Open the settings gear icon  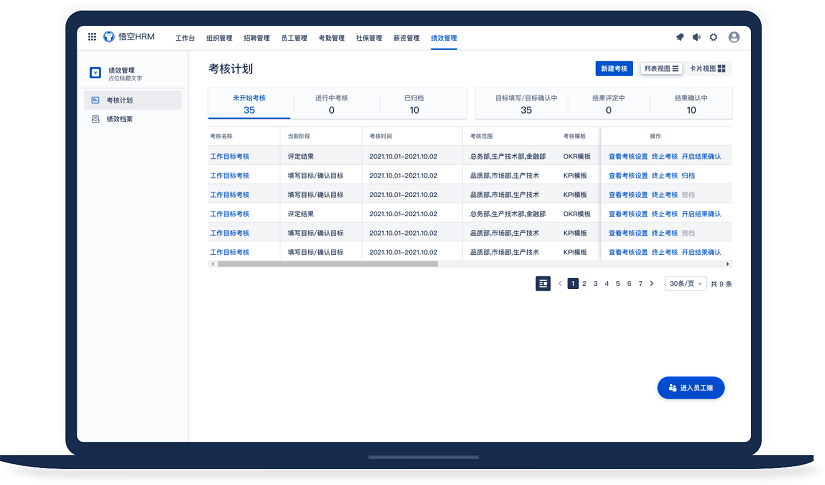714,37
